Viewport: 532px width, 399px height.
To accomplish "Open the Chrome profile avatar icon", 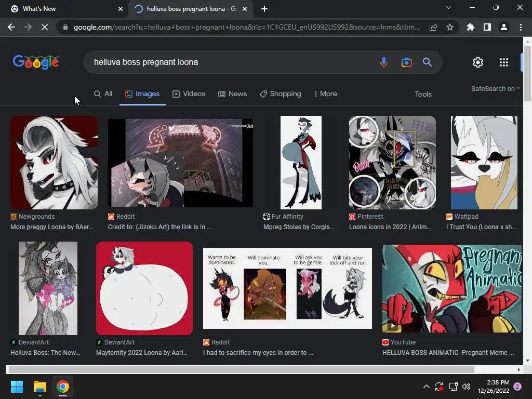I will pyautogui.click(x=504, y=27).
